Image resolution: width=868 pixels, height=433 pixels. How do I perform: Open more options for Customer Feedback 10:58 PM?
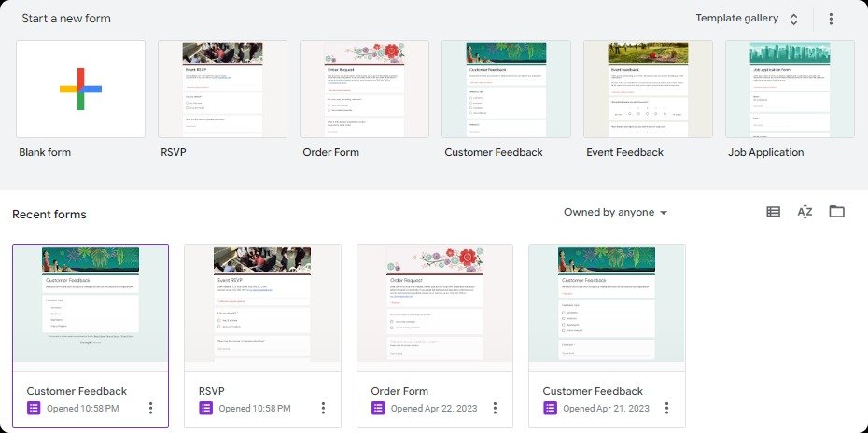coord(150,409)
